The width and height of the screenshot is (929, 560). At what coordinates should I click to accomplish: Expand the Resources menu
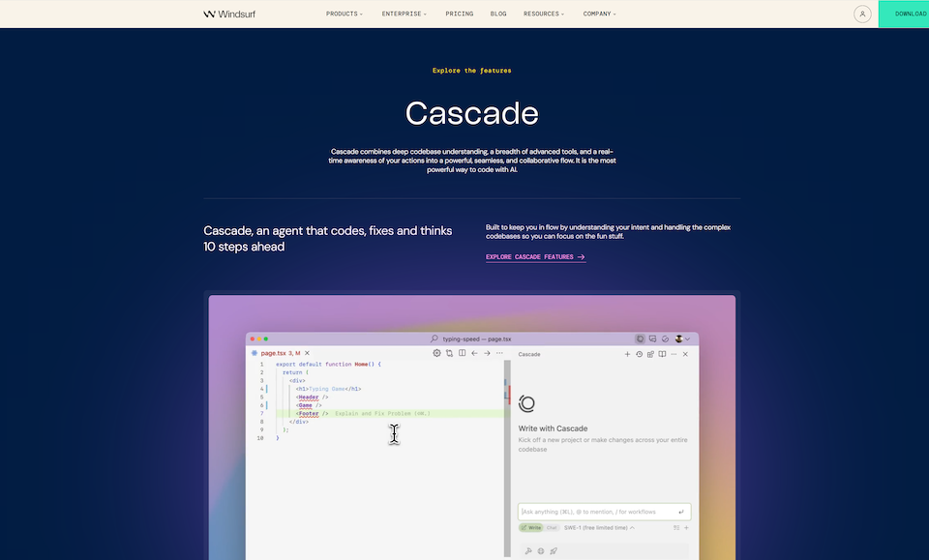(x=544, y=14)
